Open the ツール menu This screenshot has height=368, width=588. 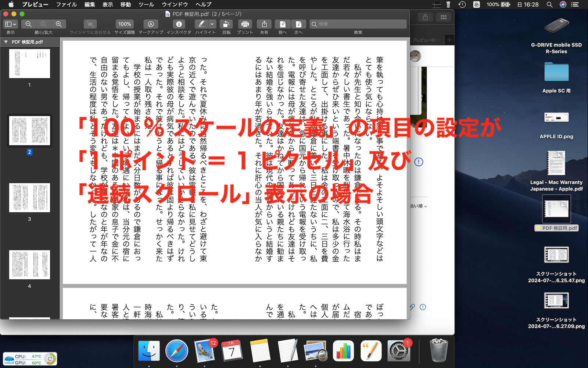pyautogui.click(x=146, y=4)
